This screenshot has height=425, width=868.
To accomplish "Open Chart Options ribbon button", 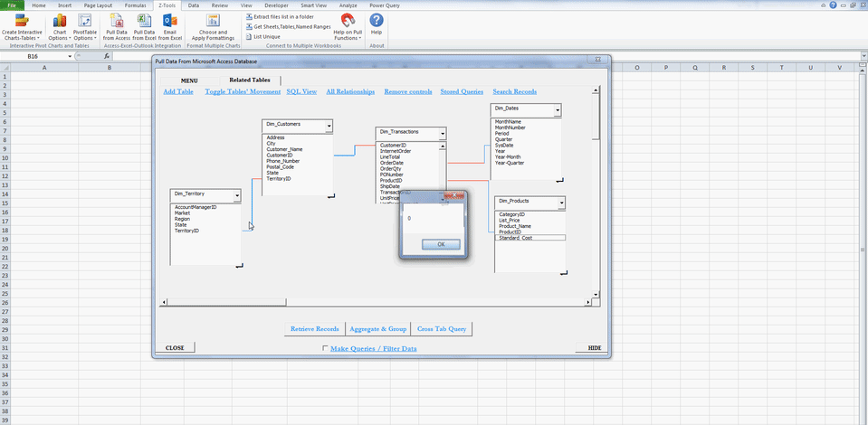I will click(59, 27).
